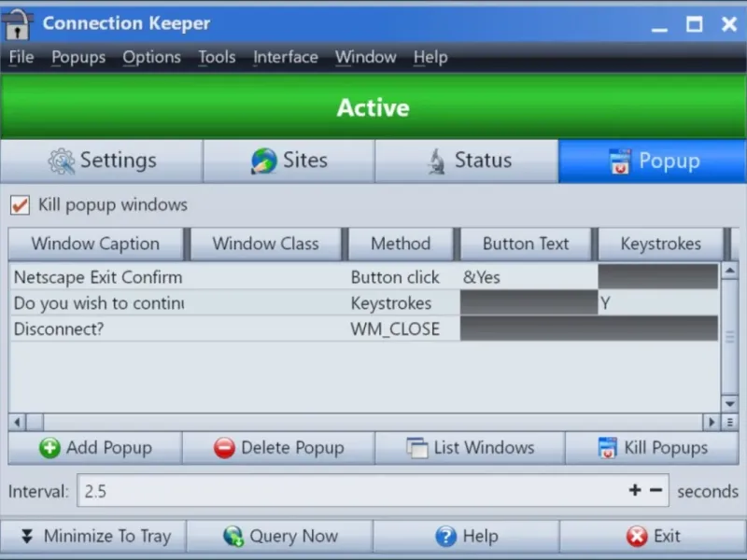The width and height of the screenshot is (747, 560).
Task: Click the list's scroll down arrow
Action: pyautogui.click(x=730, y=404)
